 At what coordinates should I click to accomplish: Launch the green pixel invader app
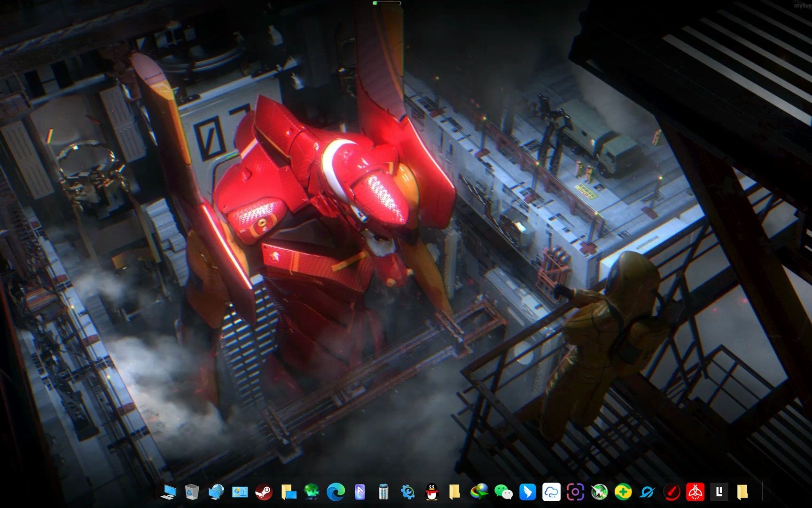click(312, 492)
